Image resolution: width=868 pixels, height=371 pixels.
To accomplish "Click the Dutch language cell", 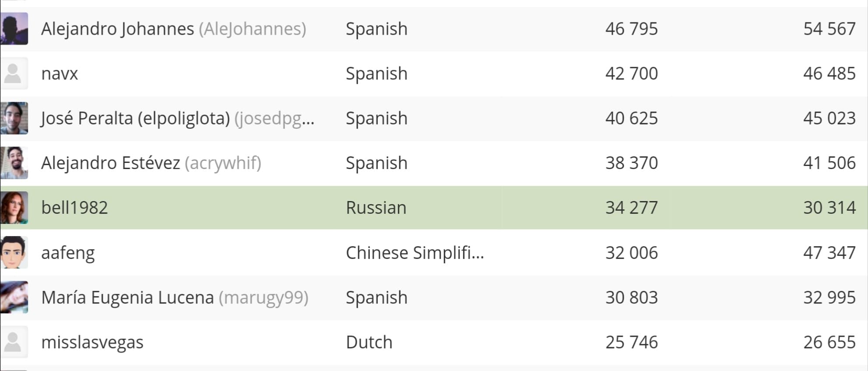I will [x=369, y=342].
